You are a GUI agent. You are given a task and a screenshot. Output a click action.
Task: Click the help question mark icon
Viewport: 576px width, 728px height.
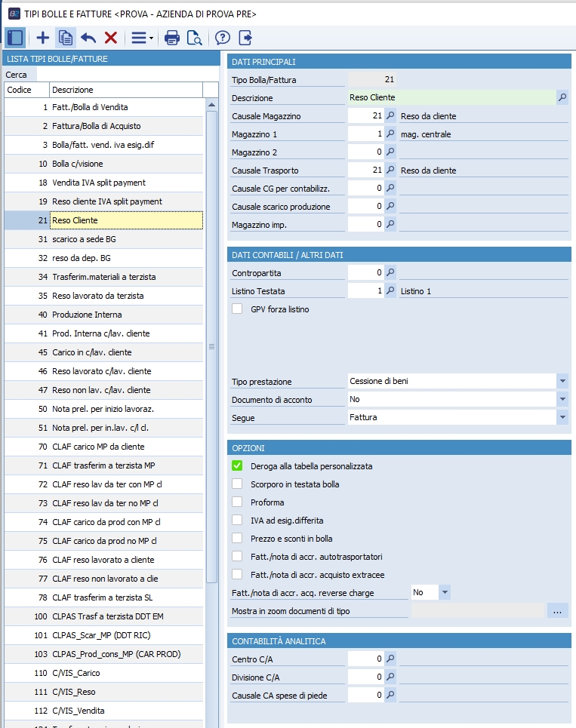(222, 38)
